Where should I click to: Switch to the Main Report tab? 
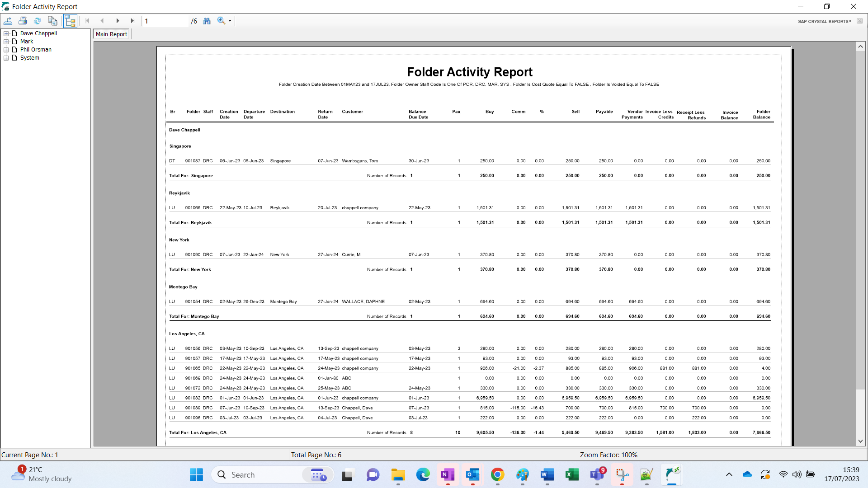click(112, 34)
